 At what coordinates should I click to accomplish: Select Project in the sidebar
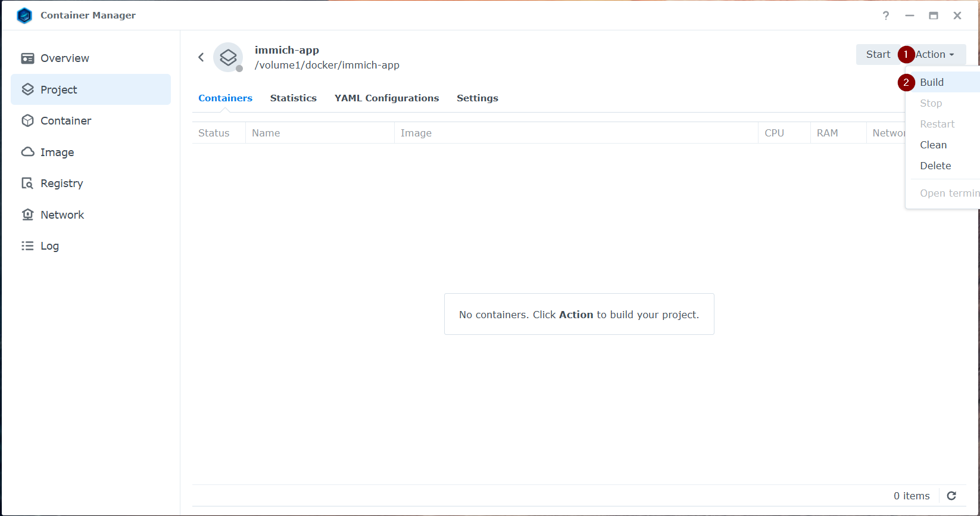pyautogui.click(x=90, y=89)
